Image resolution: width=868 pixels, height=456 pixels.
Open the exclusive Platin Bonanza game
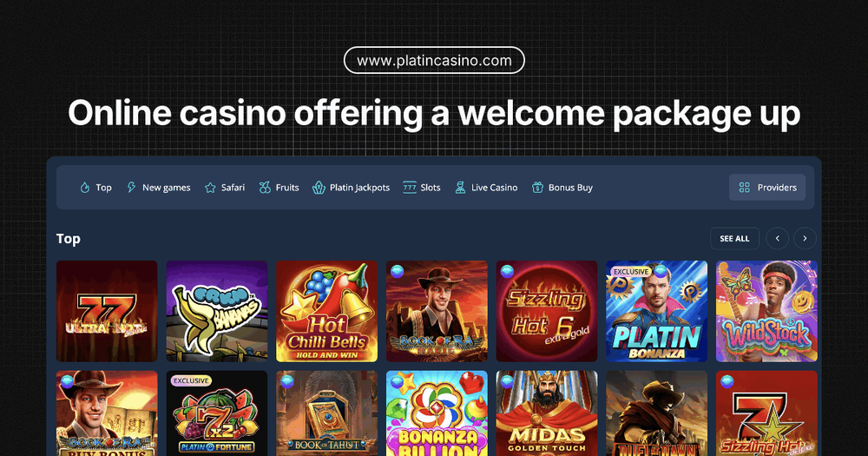[656, 312]
